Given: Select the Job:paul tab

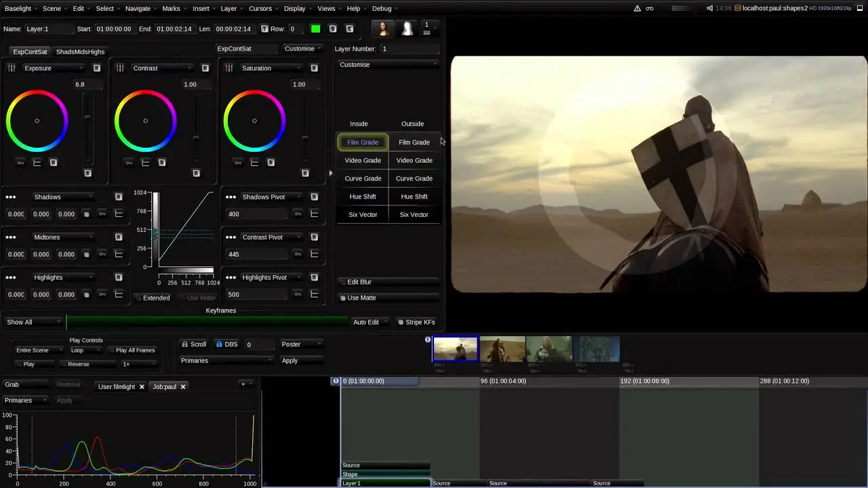Looking at the screenshot, I should 164,387.
